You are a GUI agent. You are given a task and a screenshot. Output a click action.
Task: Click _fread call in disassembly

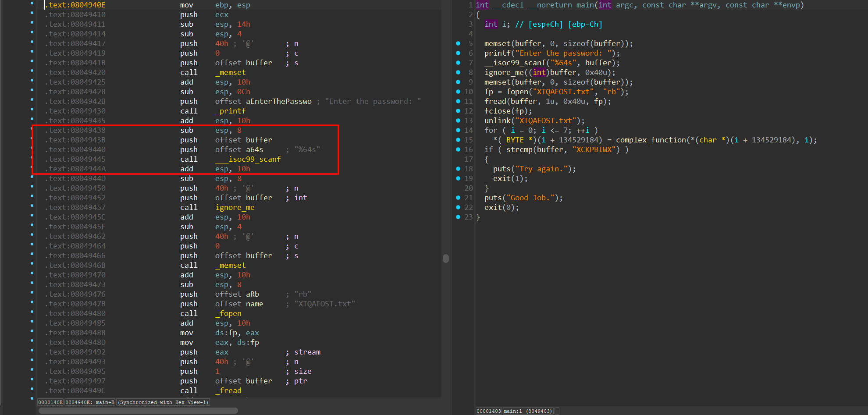tap(228, 390)
